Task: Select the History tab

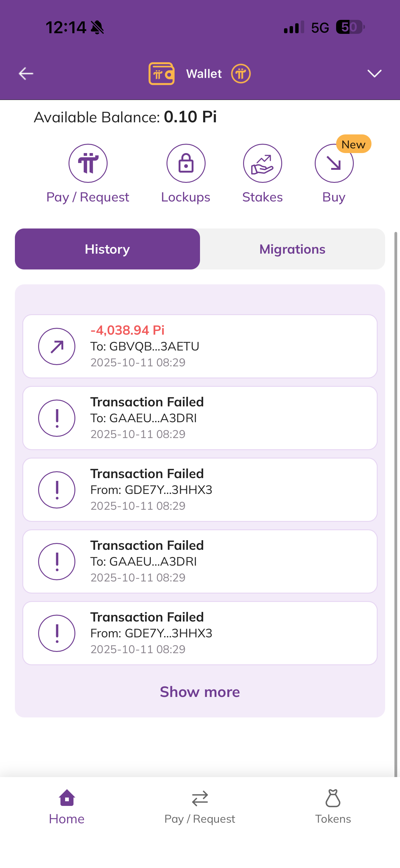Action: click(107, 249)
